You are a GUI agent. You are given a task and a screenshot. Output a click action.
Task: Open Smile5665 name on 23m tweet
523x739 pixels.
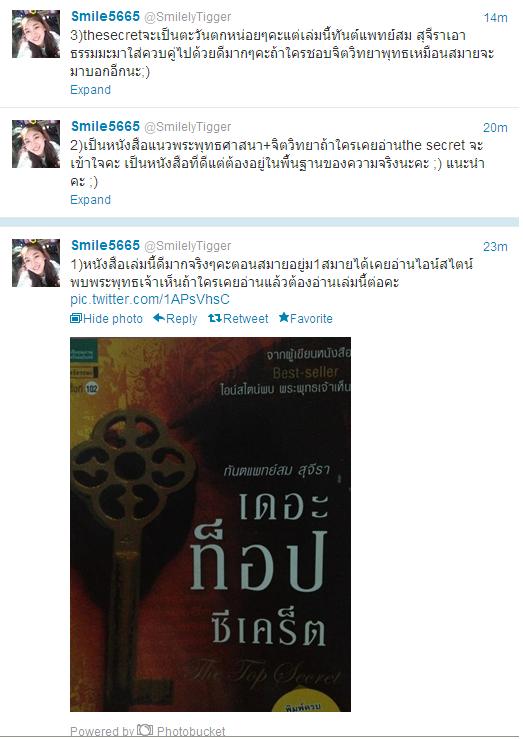pos(105,245)
